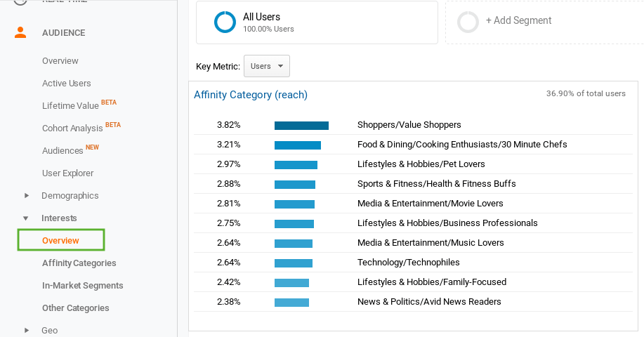Viewport: 644px width, 337px height.
Task: Click the Affinity Category (reach) heading link
Action: (x=251, y=95)
